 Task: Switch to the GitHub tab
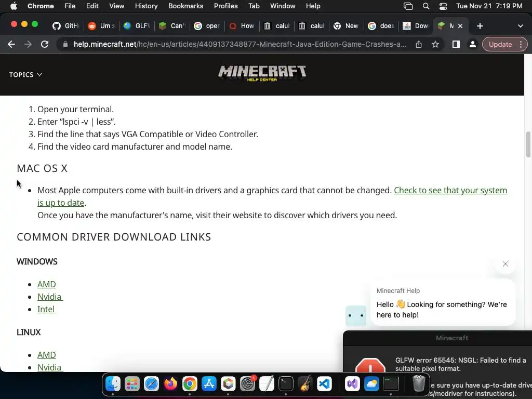[x=66, y=26]
